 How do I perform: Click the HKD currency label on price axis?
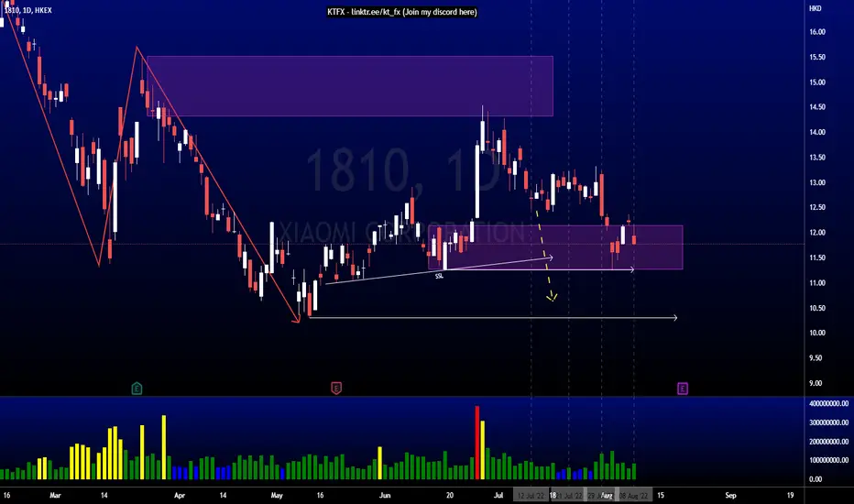pyautogui.click(x=815, y=8)
